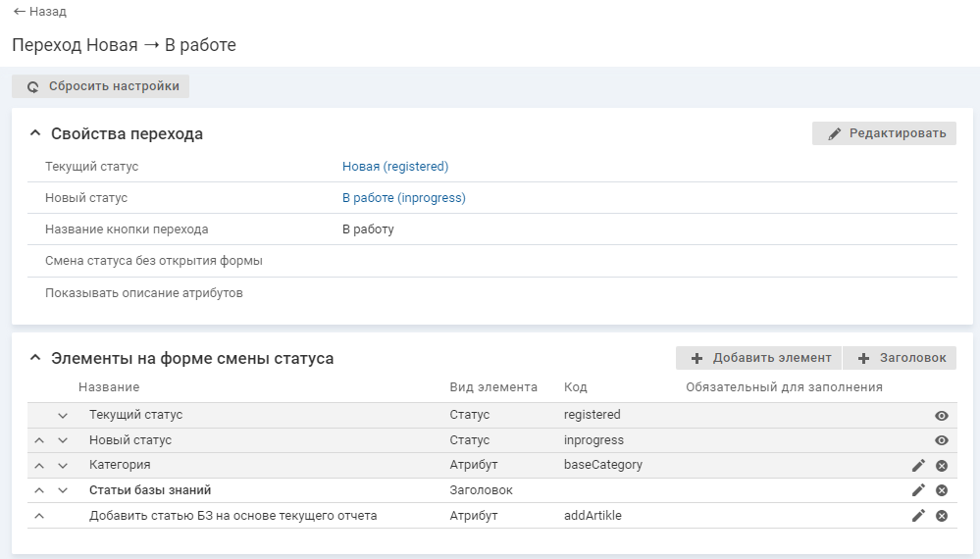
Task: Collapse Элементы на форме смены статуса section
Action: 35,358
